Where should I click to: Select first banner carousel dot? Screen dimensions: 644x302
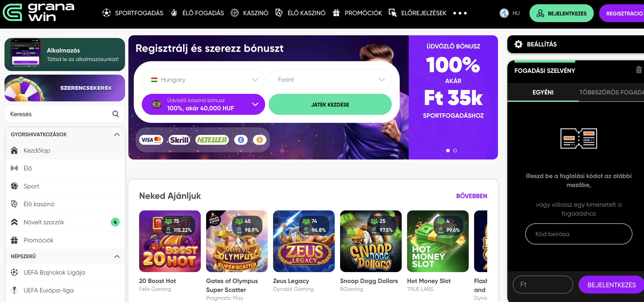448,151
